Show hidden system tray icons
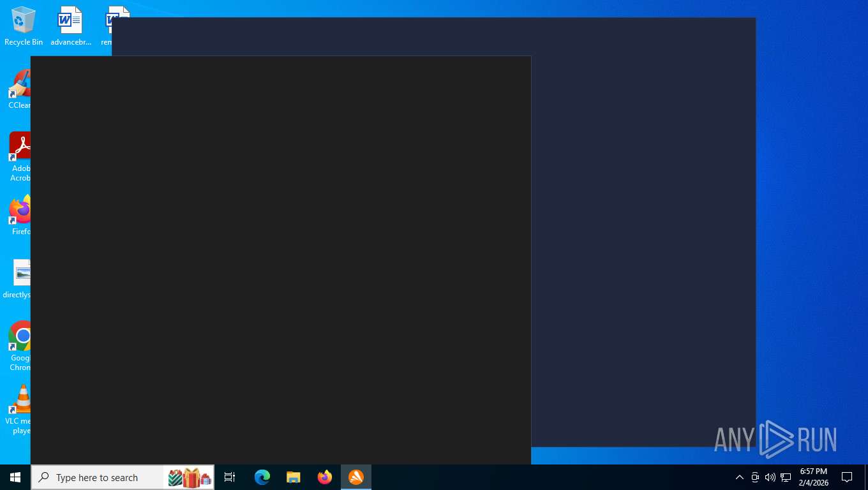 [740, 477]
